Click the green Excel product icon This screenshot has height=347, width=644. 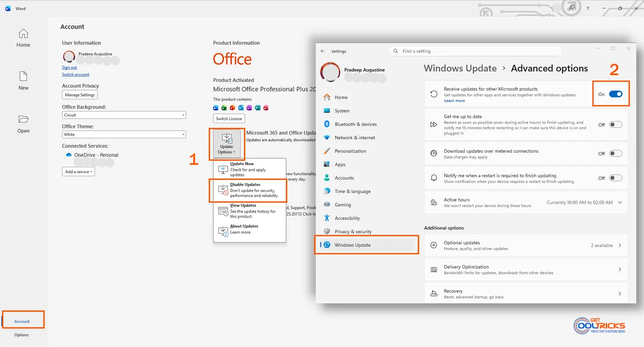coord(224,108)
